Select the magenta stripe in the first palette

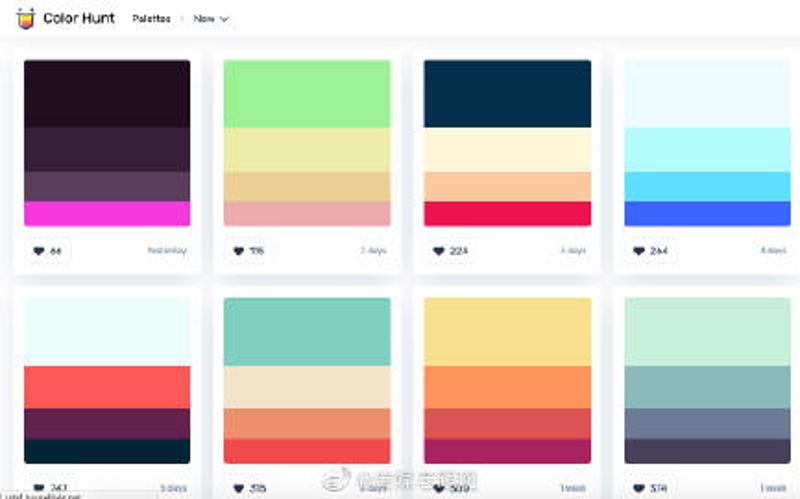pos(107,213)
